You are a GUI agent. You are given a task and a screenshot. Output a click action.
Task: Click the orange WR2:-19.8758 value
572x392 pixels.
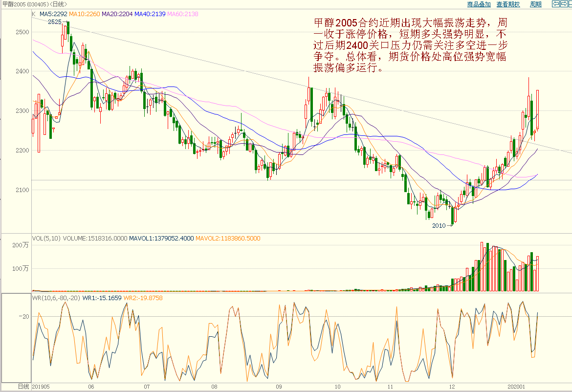coord(143,298)
